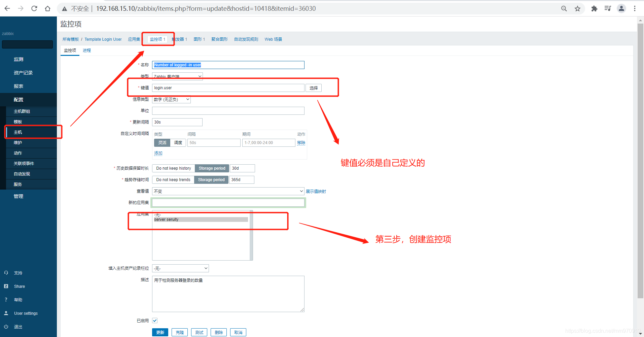This screenshot has width=644, height=337.
Task: Open the extensions puzzle icon
Action: coord(594,8)
